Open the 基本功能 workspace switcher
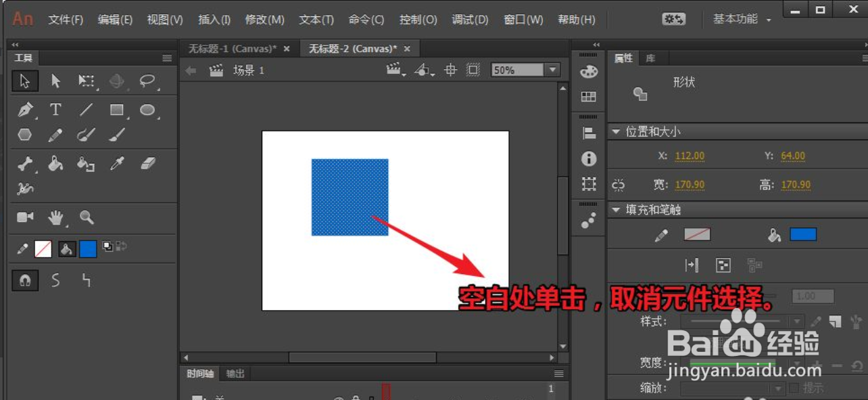Screen dimensions: 868x400 (735, 19)
